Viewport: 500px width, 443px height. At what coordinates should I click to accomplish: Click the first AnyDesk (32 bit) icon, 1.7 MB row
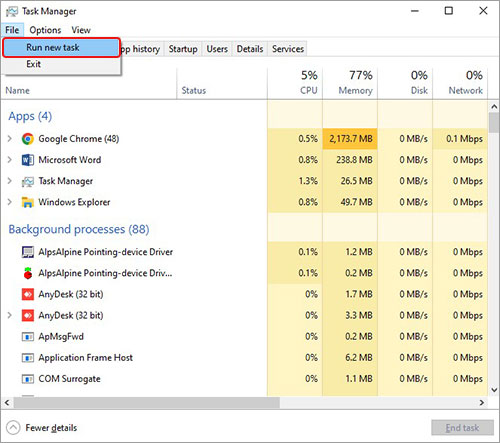tap(28, 294)
